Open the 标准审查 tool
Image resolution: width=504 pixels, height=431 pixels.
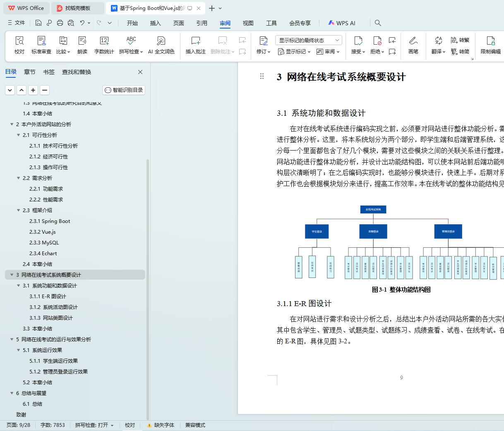41,45
